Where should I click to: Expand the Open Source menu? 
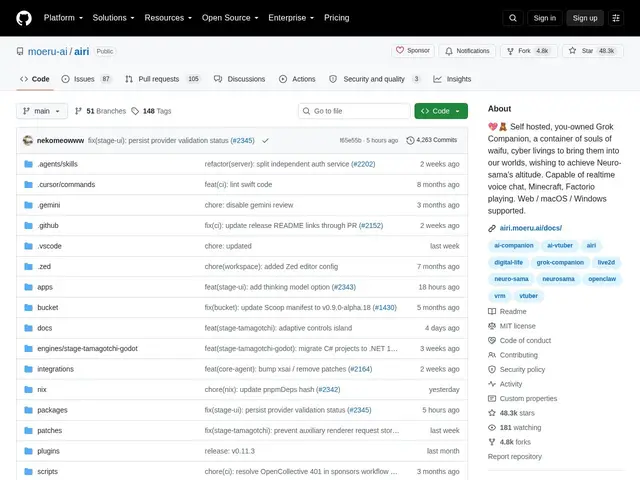click(230, 18)
